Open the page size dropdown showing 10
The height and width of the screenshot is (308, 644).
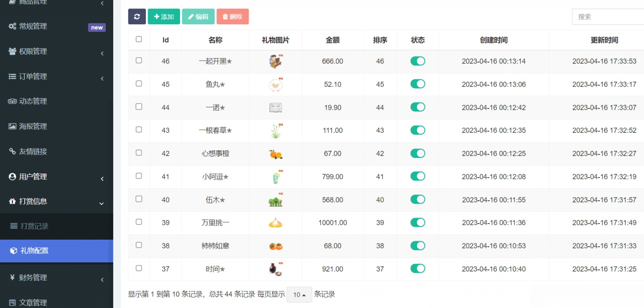pos(299,295)
